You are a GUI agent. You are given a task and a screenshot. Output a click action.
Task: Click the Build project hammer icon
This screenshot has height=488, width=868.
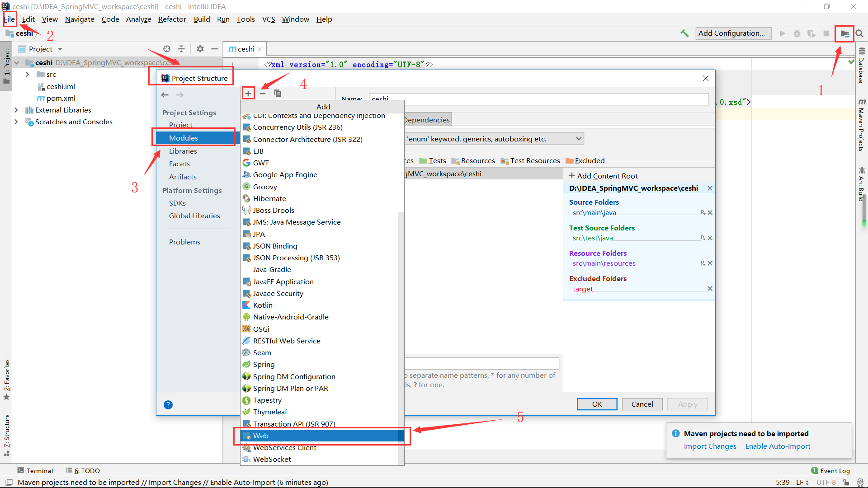pos(684,33)
